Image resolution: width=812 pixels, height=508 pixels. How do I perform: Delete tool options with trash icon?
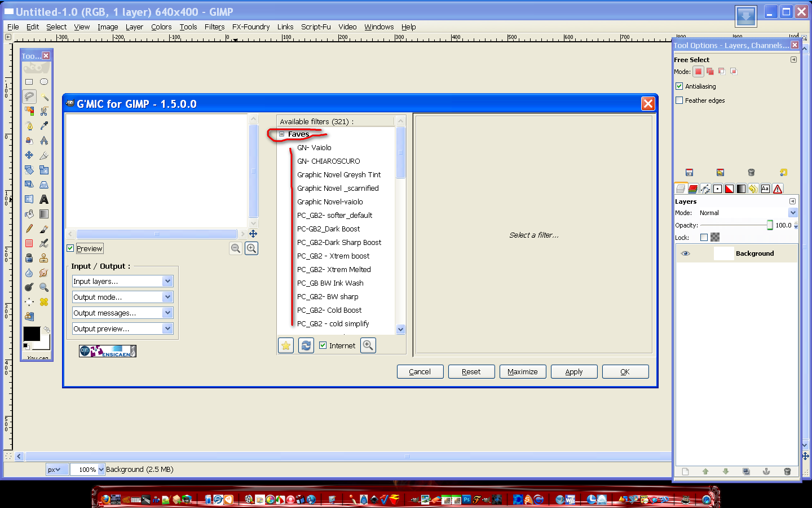point(751,172)
